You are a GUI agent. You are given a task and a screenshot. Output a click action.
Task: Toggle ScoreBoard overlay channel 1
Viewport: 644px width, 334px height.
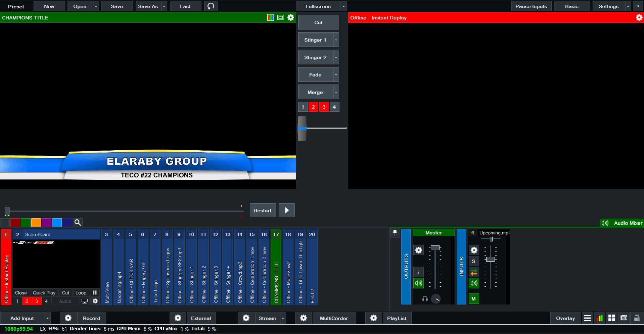click(17, 301)
